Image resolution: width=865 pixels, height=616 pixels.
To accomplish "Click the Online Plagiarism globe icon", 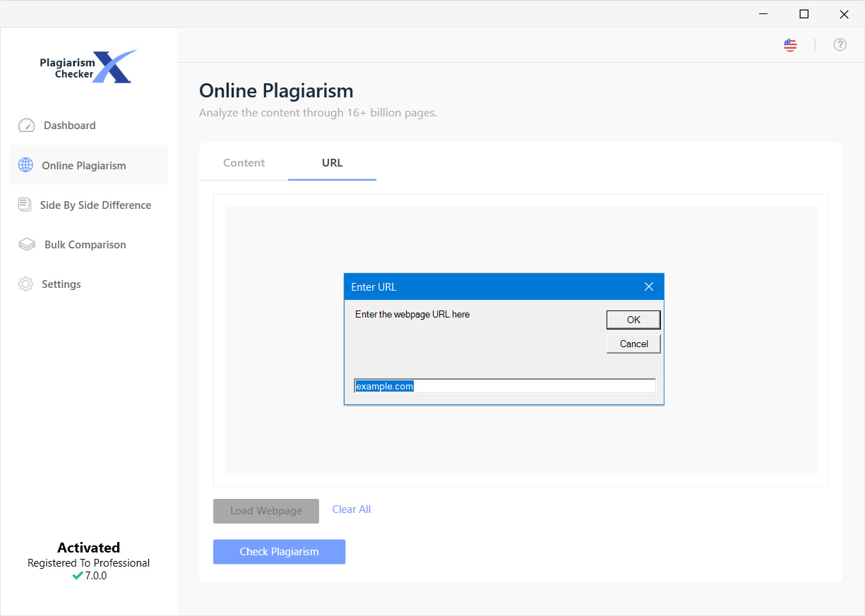I will coord(25,165).
